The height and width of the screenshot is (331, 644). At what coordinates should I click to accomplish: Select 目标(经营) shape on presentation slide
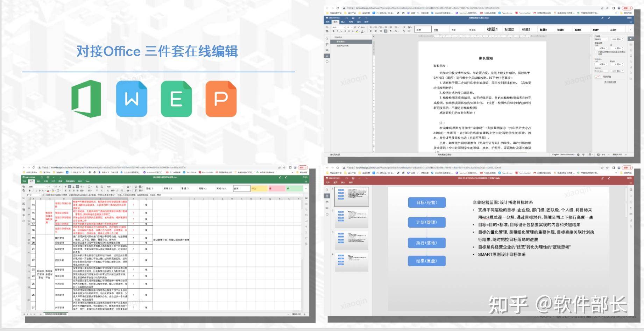[427, 202]
